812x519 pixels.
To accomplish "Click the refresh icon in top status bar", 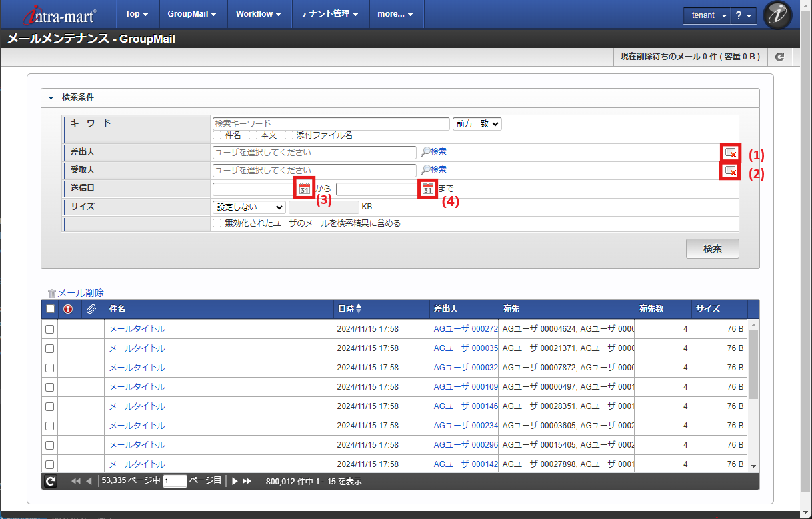I will (x=779, y=57).
